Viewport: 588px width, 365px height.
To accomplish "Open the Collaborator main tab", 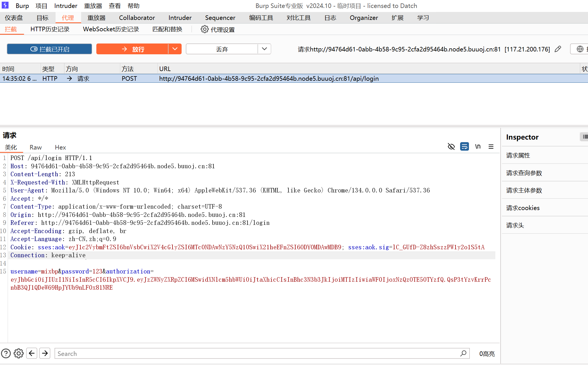I will 137,18.
